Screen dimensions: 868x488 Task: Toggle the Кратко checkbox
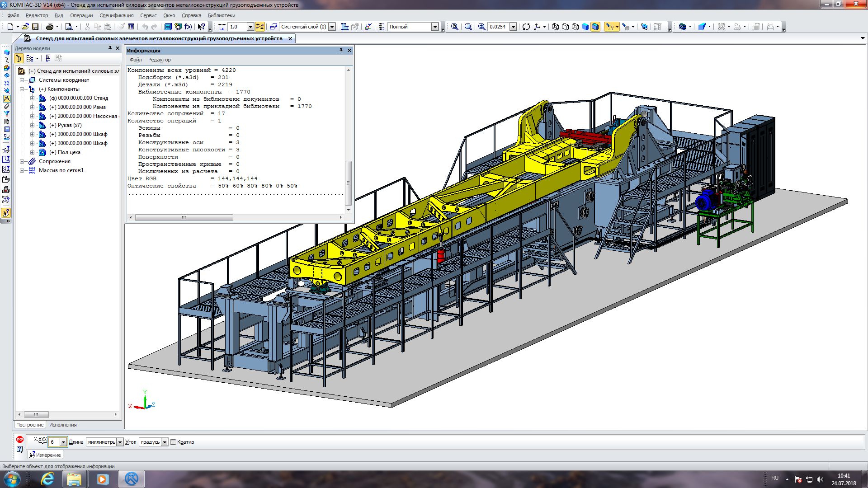173,442
